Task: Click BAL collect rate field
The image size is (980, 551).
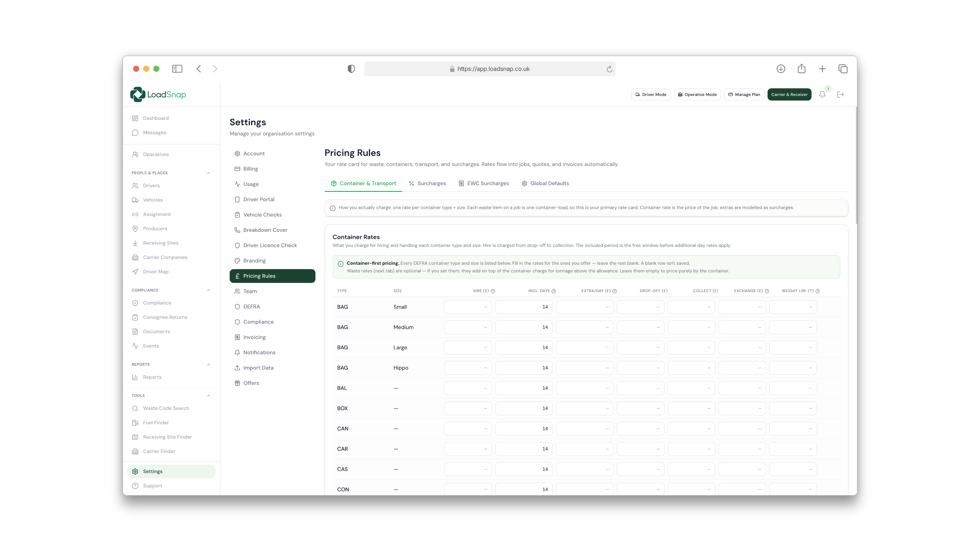Action: [691, 388]
